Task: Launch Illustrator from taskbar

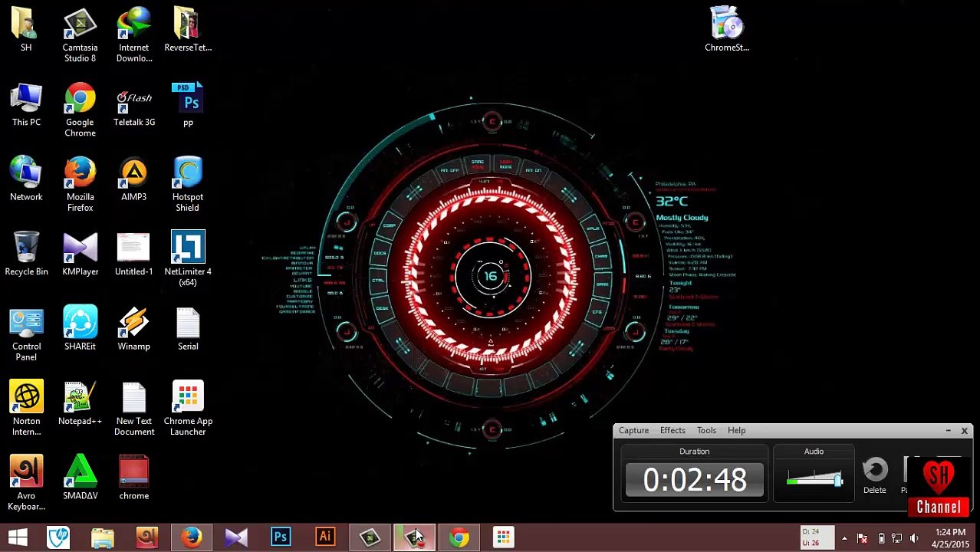Action: (x=325, y=537)
